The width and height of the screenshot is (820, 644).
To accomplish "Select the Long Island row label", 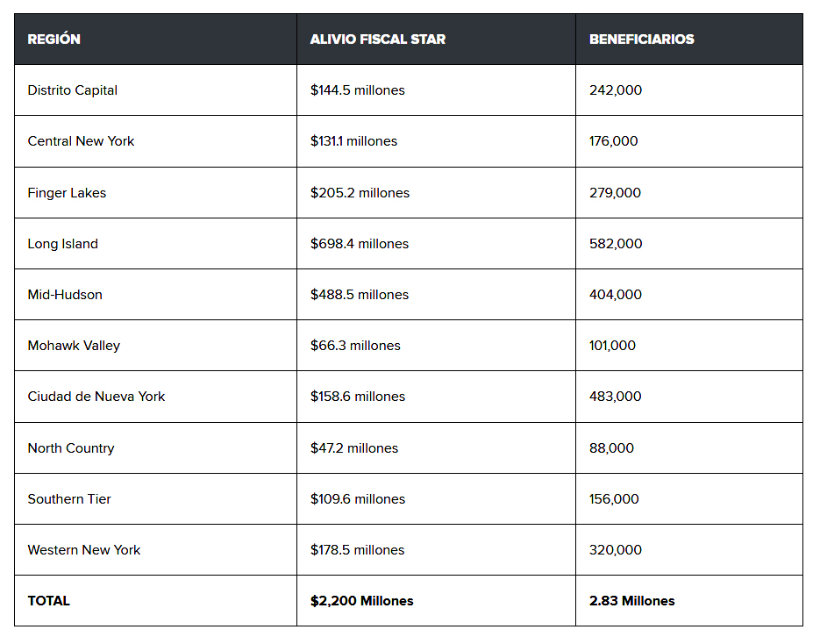I will click(x=63, y=244).
